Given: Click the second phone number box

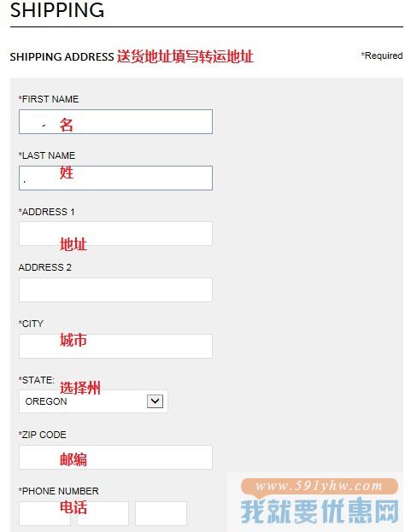Looking at the screenshot, I should click(x=103, y=514).
